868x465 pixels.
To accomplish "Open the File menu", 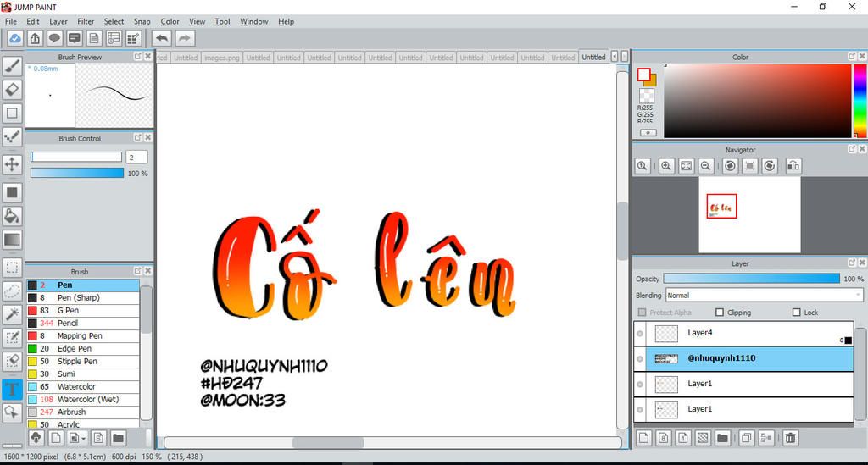I will (x=10, y=21).
